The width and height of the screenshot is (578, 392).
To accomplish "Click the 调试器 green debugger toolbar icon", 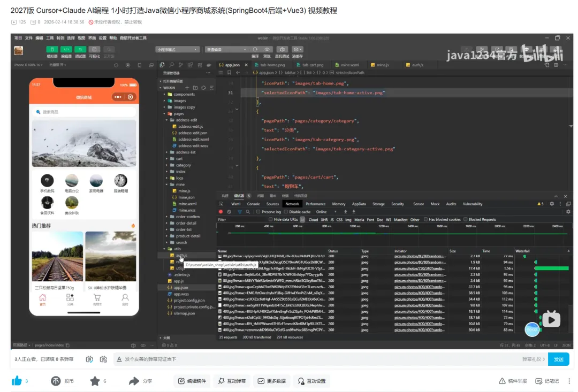I will point(80,49).
